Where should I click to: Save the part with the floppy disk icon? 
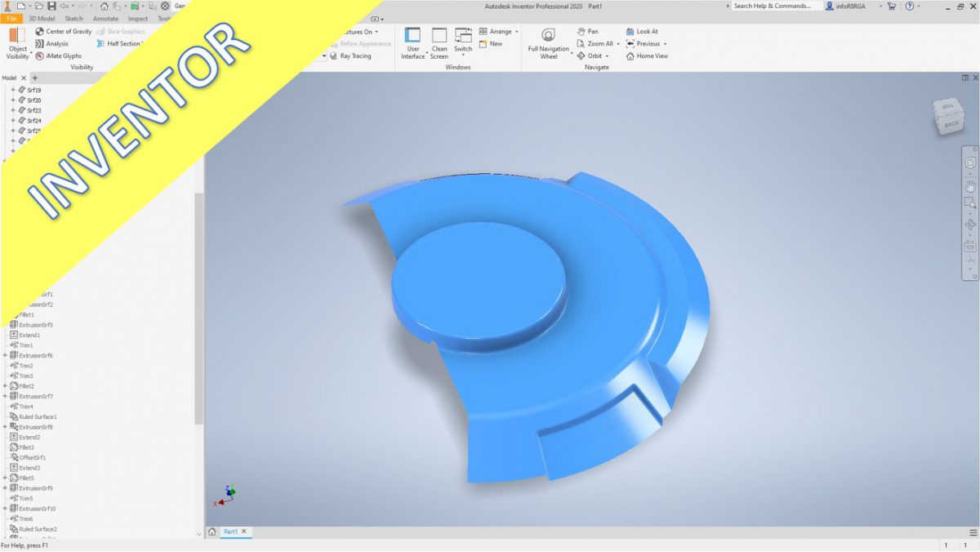pos(51,6)
